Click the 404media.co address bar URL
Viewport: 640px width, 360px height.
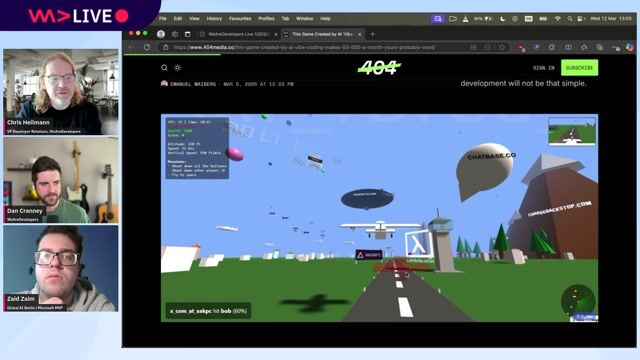click(304, 47)
